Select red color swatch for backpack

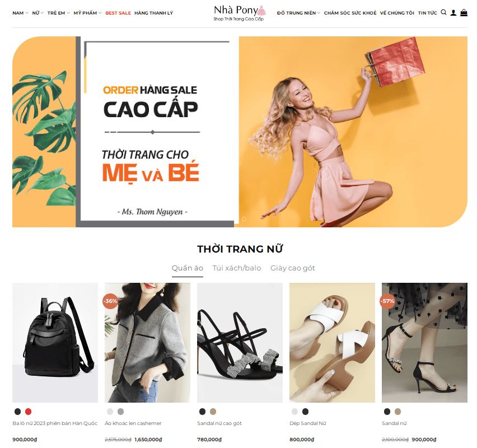[x=28, y=412]
